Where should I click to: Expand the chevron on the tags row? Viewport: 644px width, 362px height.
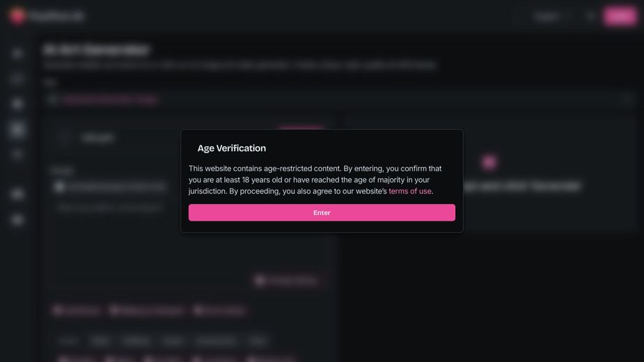click(627, 100)
